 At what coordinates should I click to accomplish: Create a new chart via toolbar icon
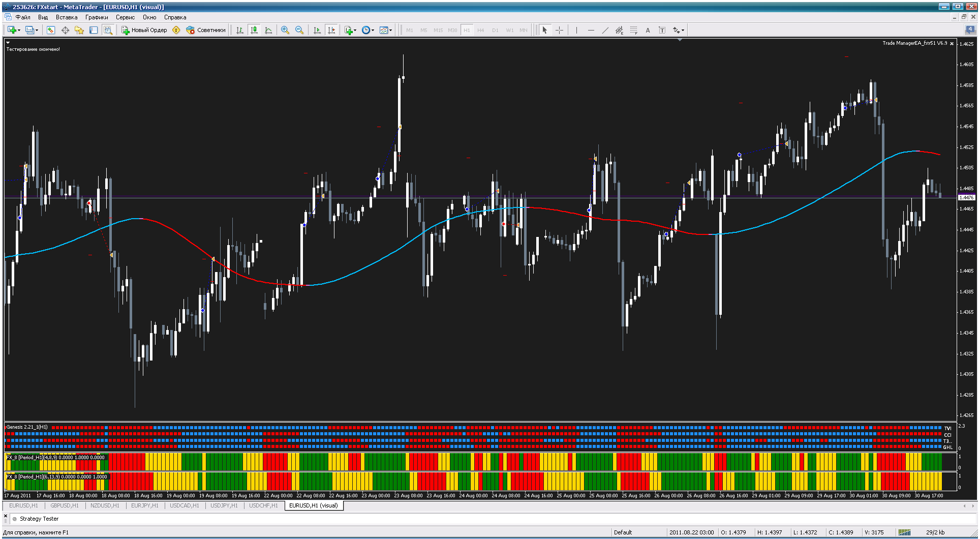[x=11, y=30]
